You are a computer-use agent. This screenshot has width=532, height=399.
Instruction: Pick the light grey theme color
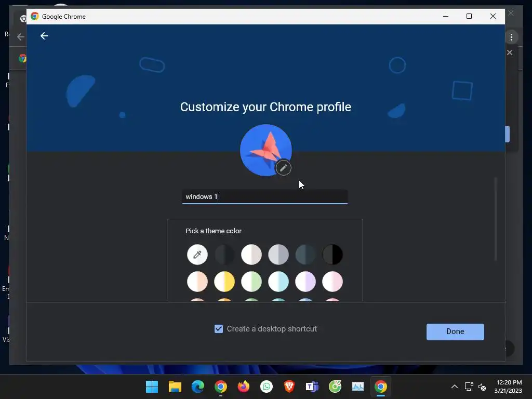(278, 255)
